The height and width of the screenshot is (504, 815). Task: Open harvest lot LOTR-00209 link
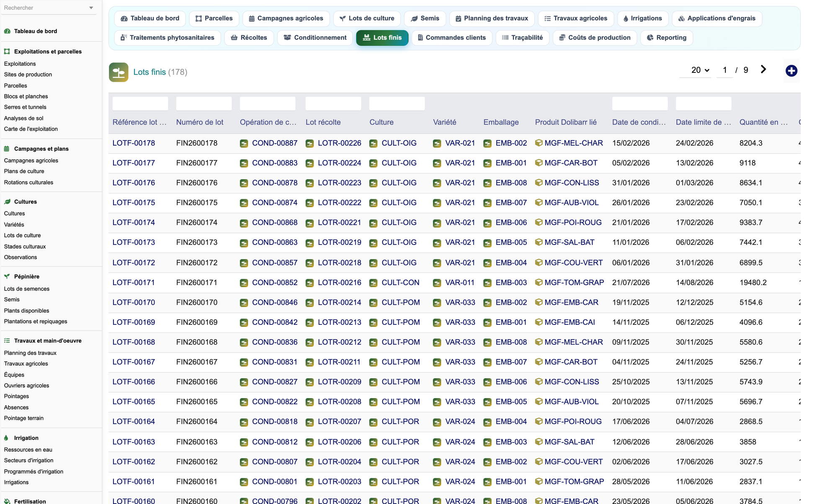339,382
